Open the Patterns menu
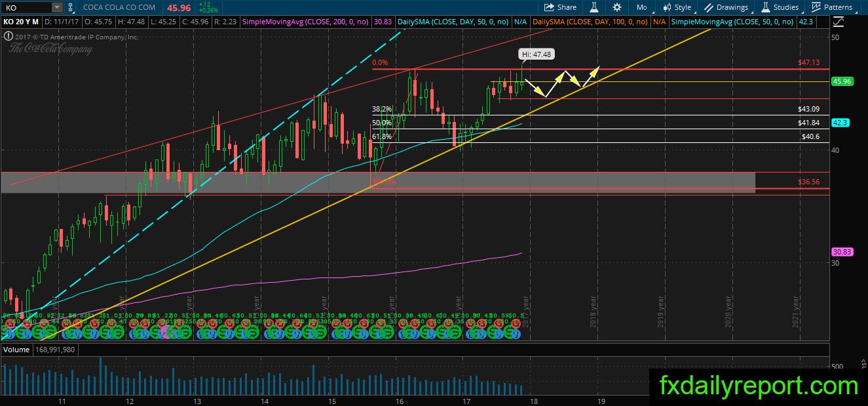This screenshot has height=406, width=868. click(x=832, y=7)
